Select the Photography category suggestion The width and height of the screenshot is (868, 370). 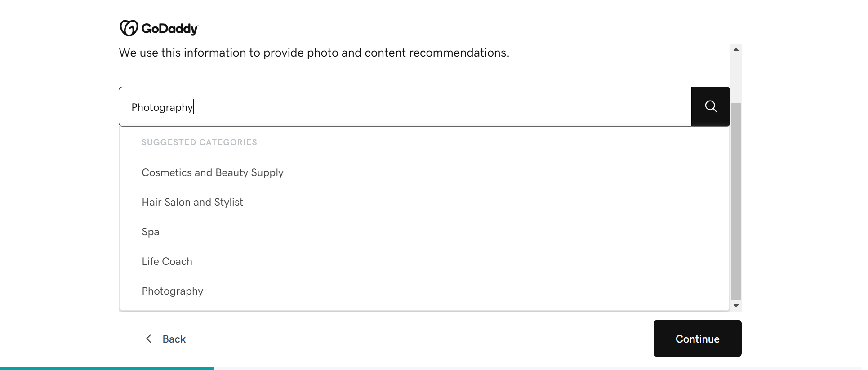[x=172, y=291]
